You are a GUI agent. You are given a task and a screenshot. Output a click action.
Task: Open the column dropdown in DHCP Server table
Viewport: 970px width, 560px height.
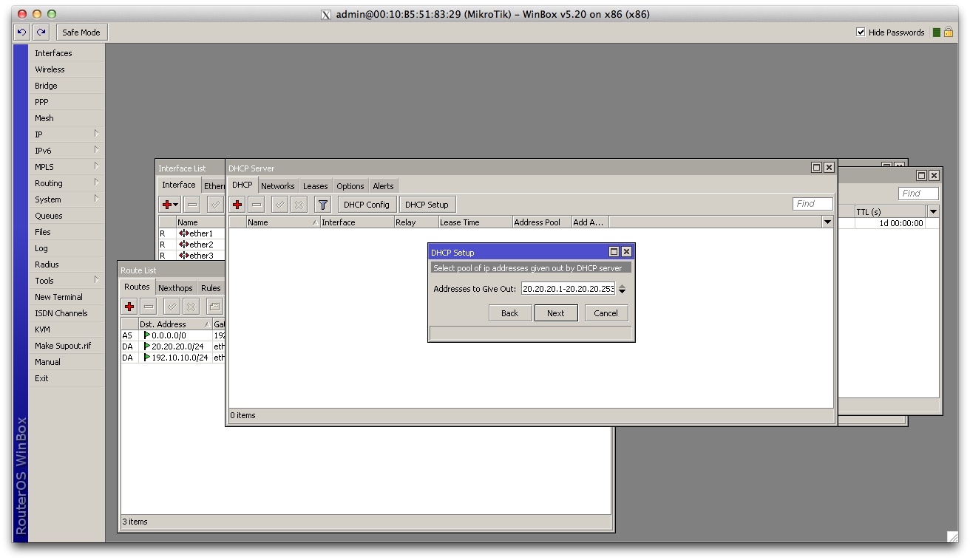click(x=827, y=222)
